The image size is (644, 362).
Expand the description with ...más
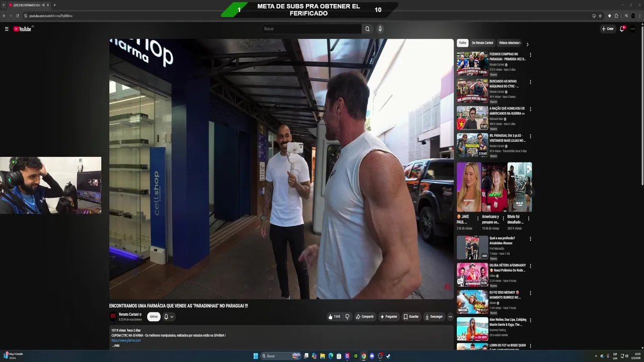click(x=116, y=345)
